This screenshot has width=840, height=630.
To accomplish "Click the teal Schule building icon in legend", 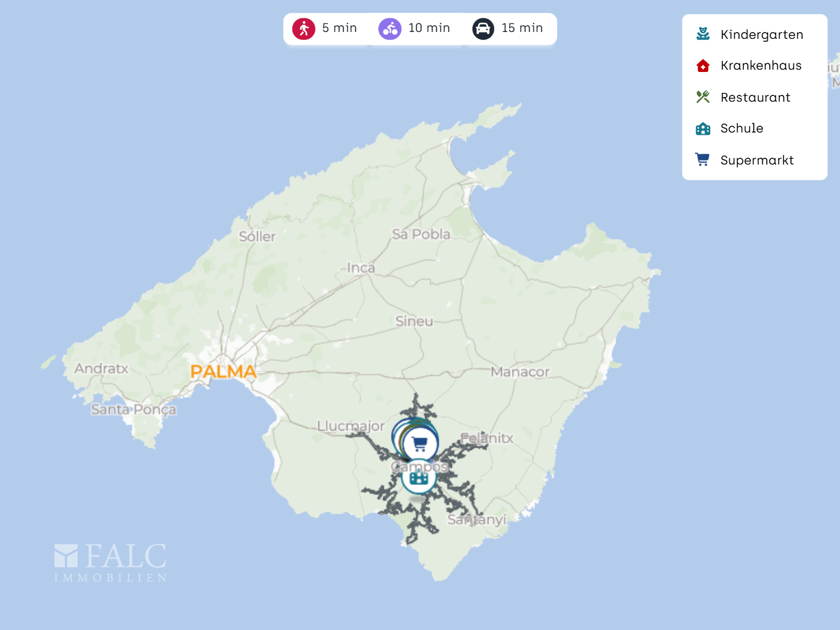I will pyautogui.click(x=703, y=129).
